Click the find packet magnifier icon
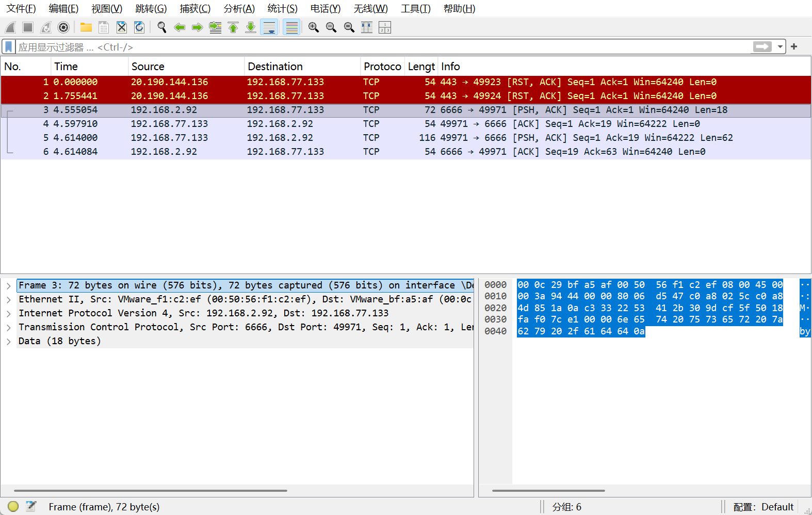The height and width of the screenshot is (515, 812). click(162, 27)
